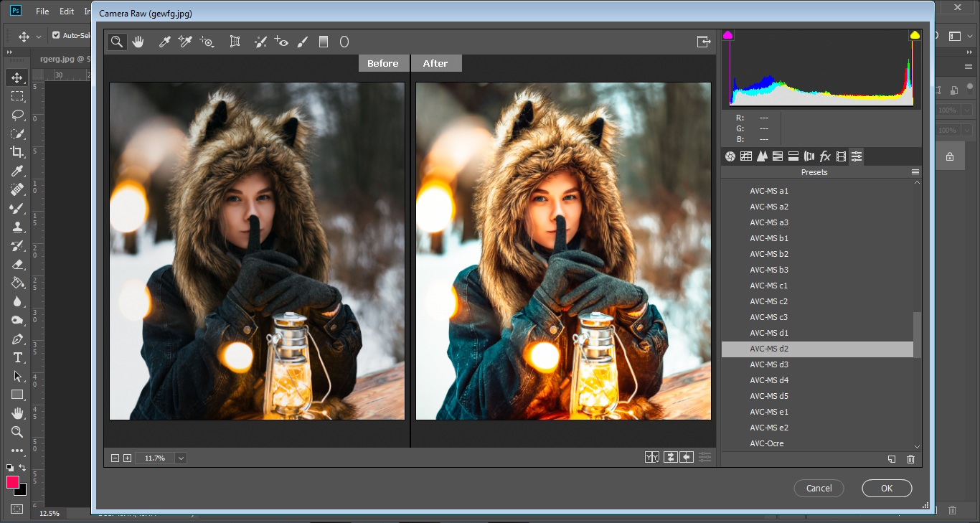Open the File menu in Photoshop
This screenshot has width=980, height=523.
point(42,11)
